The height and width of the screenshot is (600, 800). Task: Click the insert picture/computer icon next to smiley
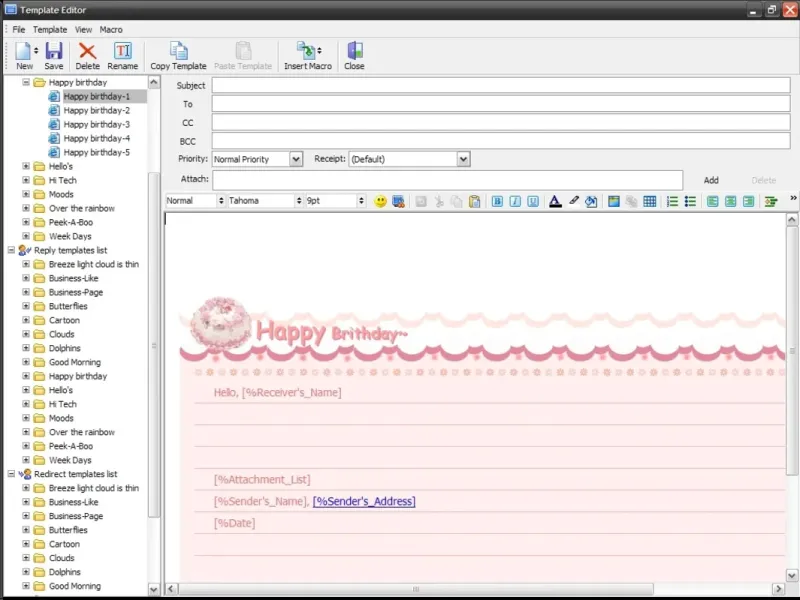tap(398, 201)
